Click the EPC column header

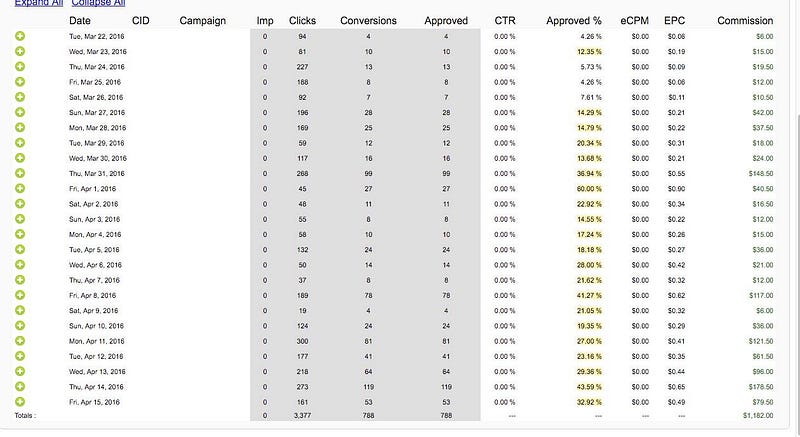coord(675,20)
